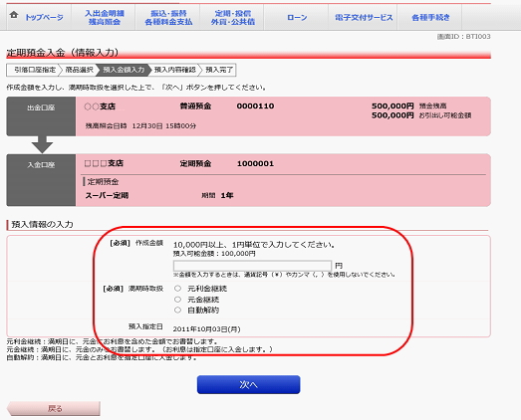Select the 自動解約 radio option
Viewport: 521px width, 420px height.
point(177,310)
